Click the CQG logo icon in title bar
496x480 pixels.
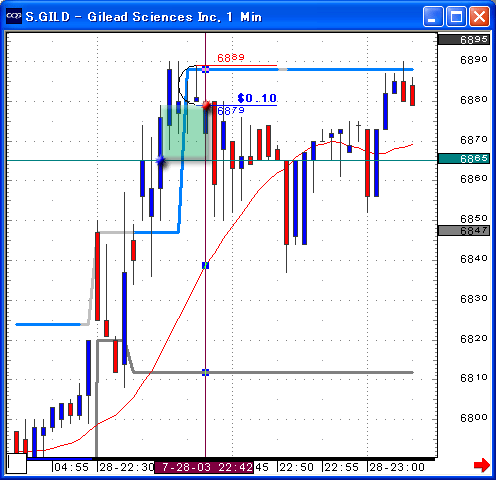(14, 15)
